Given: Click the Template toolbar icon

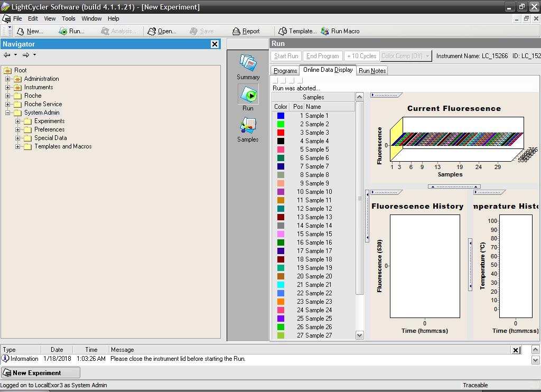Looking at the screenshot, I should 283,31.
